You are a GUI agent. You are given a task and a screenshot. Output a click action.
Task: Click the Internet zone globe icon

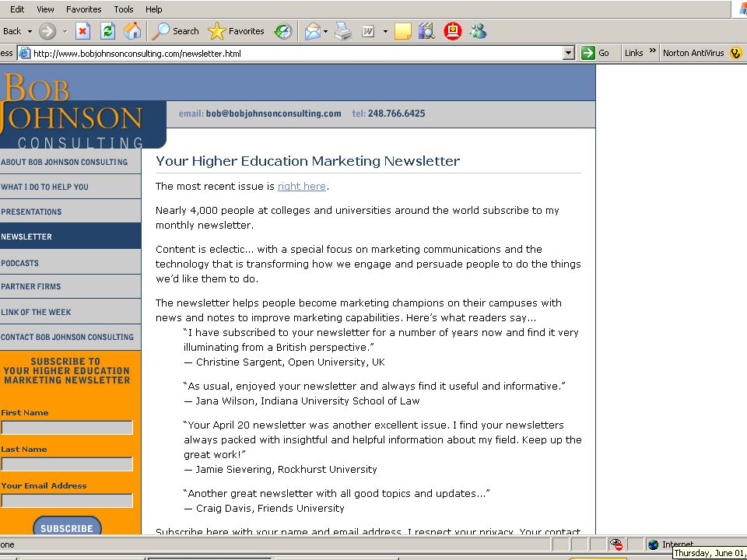654,544
